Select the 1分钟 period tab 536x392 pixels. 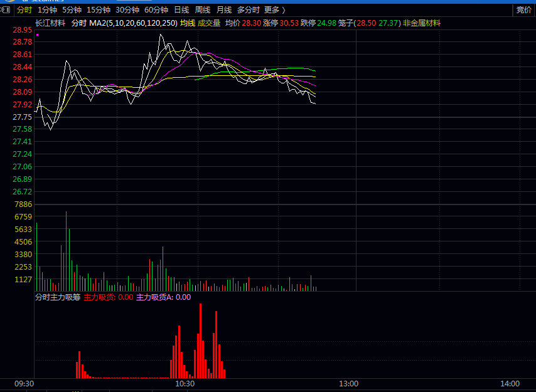point(47,10)
